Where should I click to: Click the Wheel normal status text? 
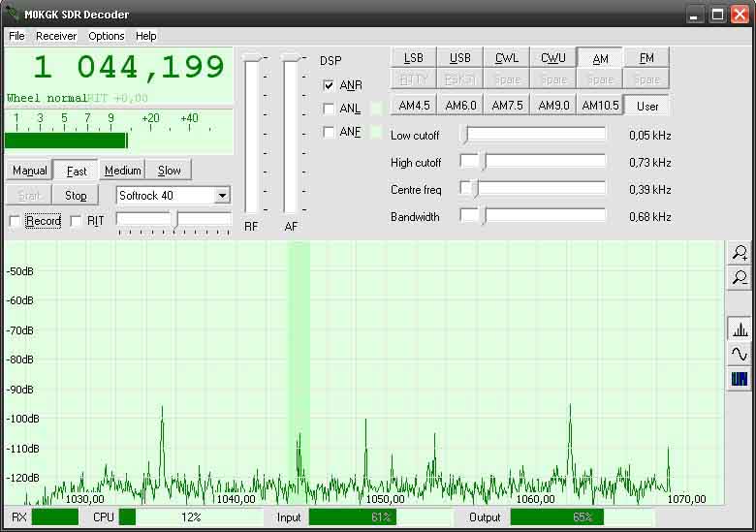point(47,98)
